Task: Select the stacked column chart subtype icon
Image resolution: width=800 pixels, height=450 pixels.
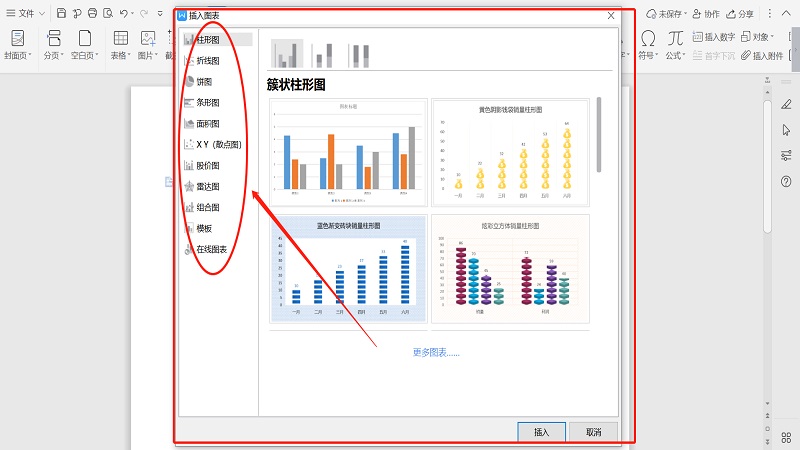Action: coord(323,54)
